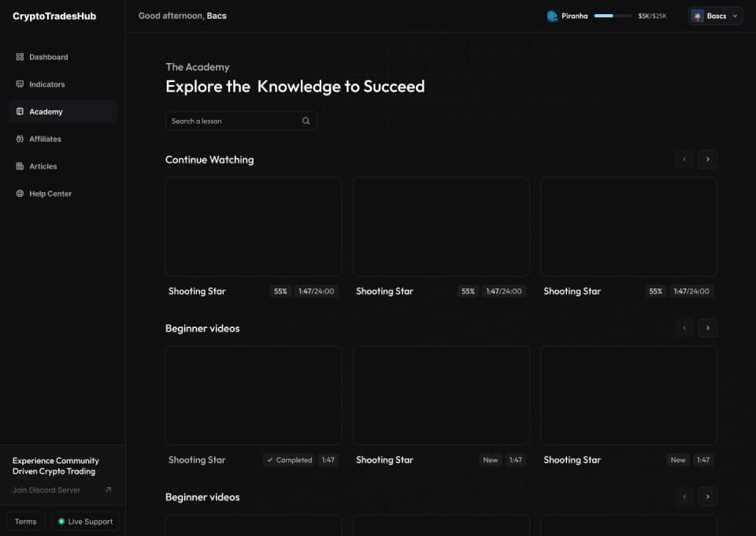Screen dimensions: 756x536
Task: Select the Articles page icon
Action: click(19, 166)
